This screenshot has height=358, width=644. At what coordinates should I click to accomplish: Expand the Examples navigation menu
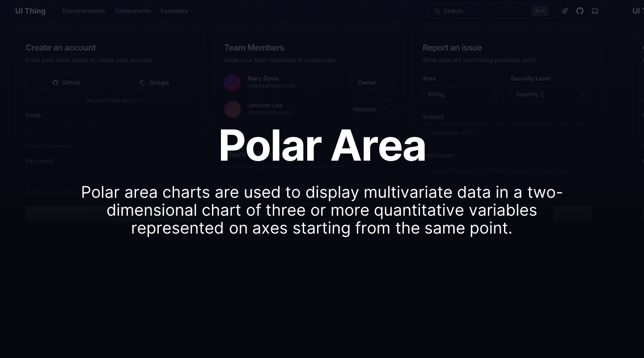pyautogui.click(x=177, y=11)
